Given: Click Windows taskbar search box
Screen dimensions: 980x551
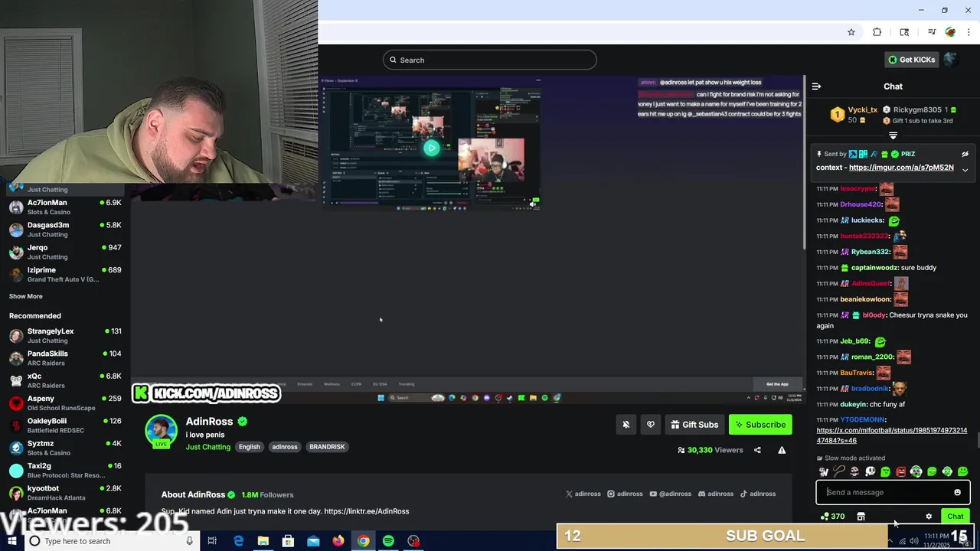Looking at the screenshot, I should tap(113, 541).
